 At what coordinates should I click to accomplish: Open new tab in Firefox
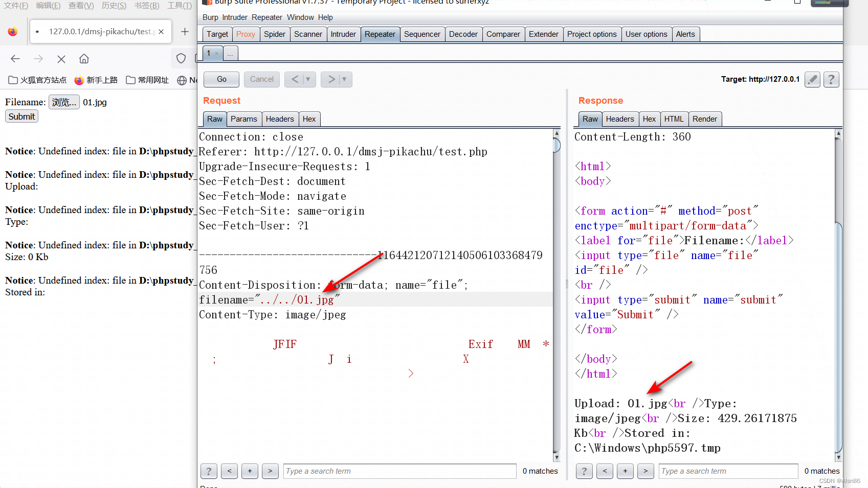[185, 32]
